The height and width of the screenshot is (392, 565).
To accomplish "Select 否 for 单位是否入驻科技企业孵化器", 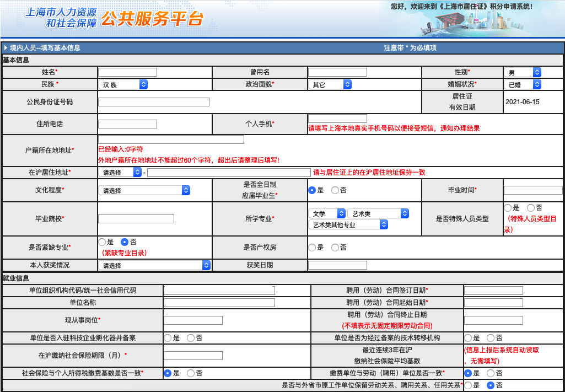I will tap(190, 338).
